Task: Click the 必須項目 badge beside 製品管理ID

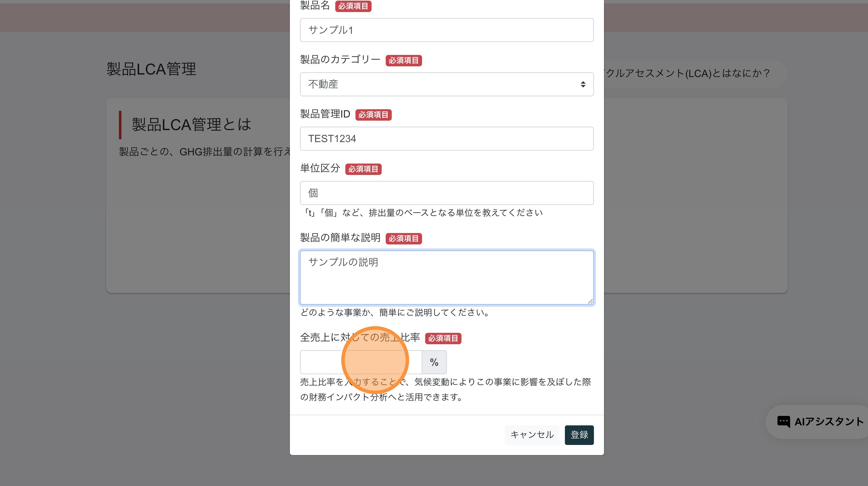Action: tap(373, 115)
